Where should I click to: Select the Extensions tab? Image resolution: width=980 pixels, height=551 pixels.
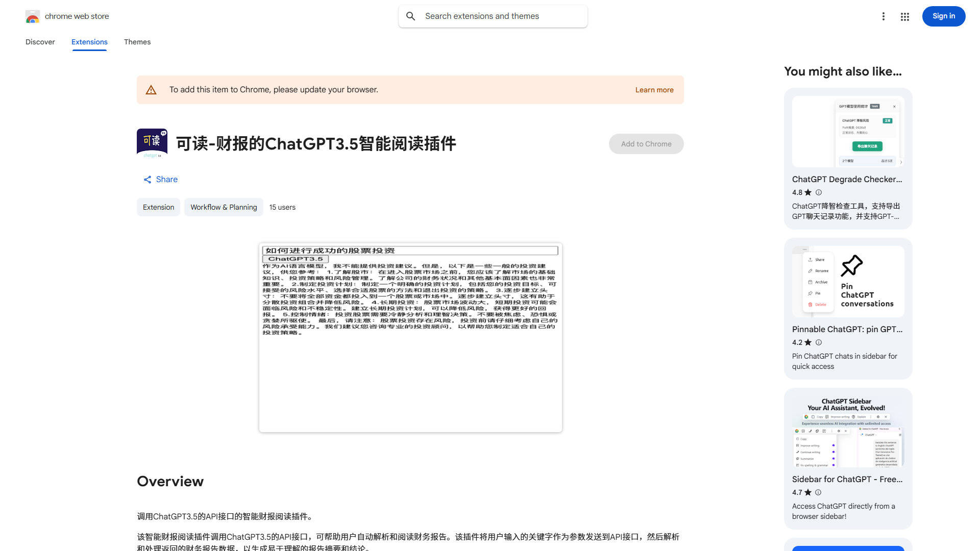pos(89,42)
